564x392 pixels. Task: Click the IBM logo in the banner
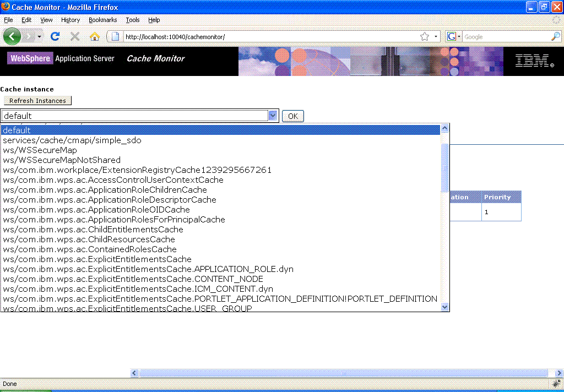pos(534,61)
